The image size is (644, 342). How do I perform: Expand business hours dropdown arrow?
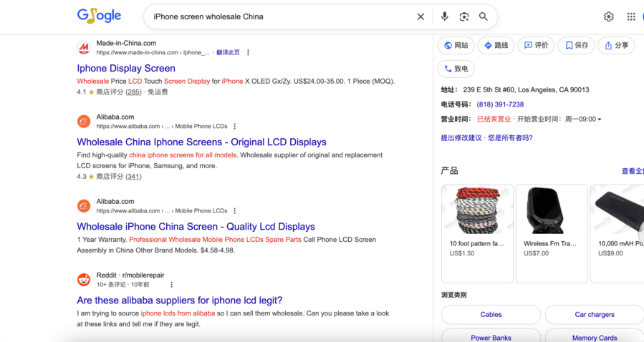pyautogui.click(x=600, y=119)
